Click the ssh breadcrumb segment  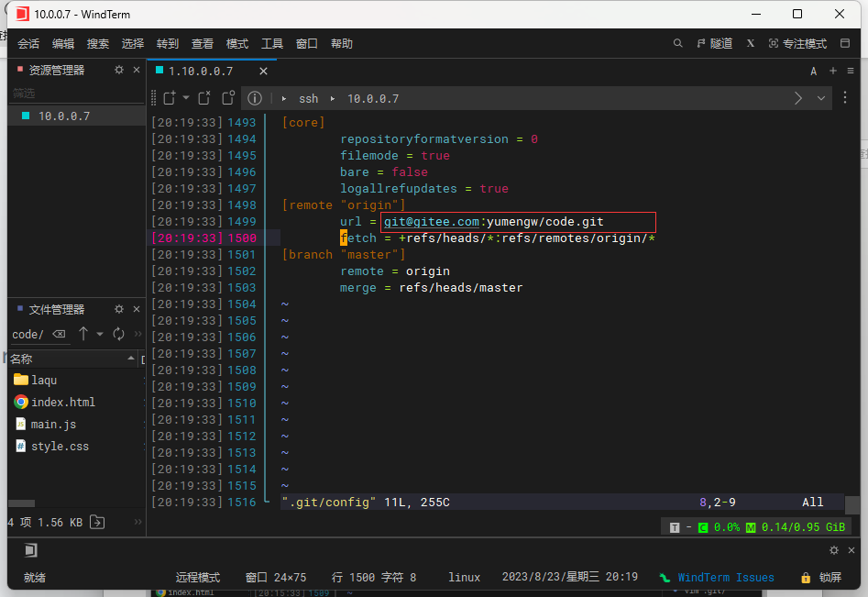(308, 98)
